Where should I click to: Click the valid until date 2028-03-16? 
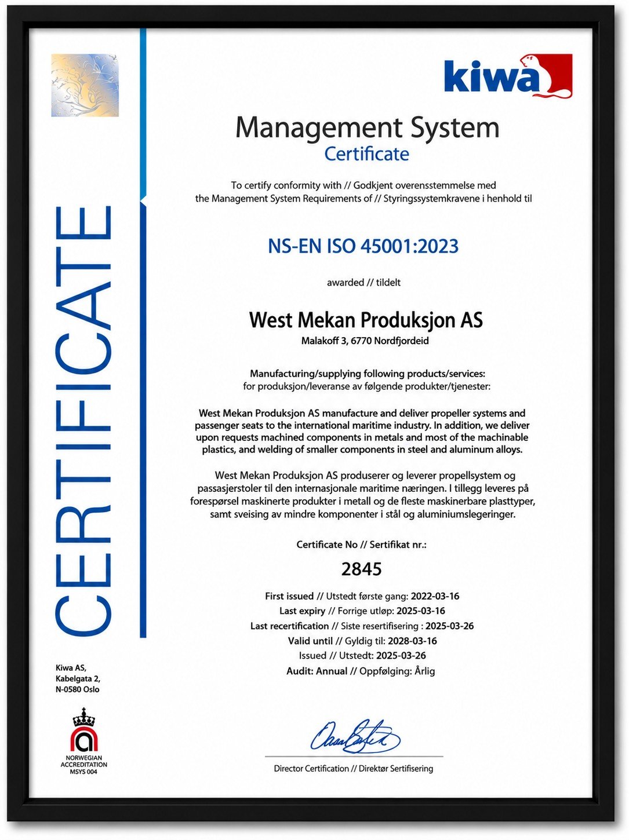pos(413,641)
